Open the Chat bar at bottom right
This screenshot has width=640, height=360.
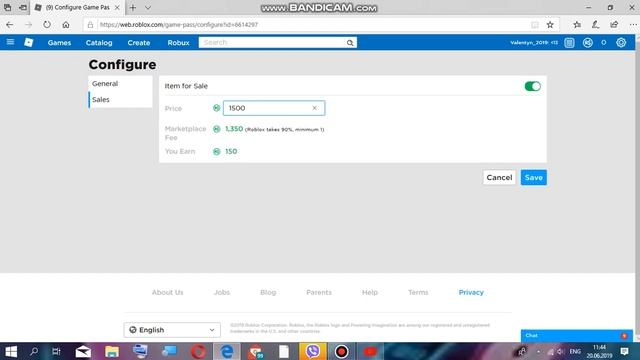(x=577, y=336)
